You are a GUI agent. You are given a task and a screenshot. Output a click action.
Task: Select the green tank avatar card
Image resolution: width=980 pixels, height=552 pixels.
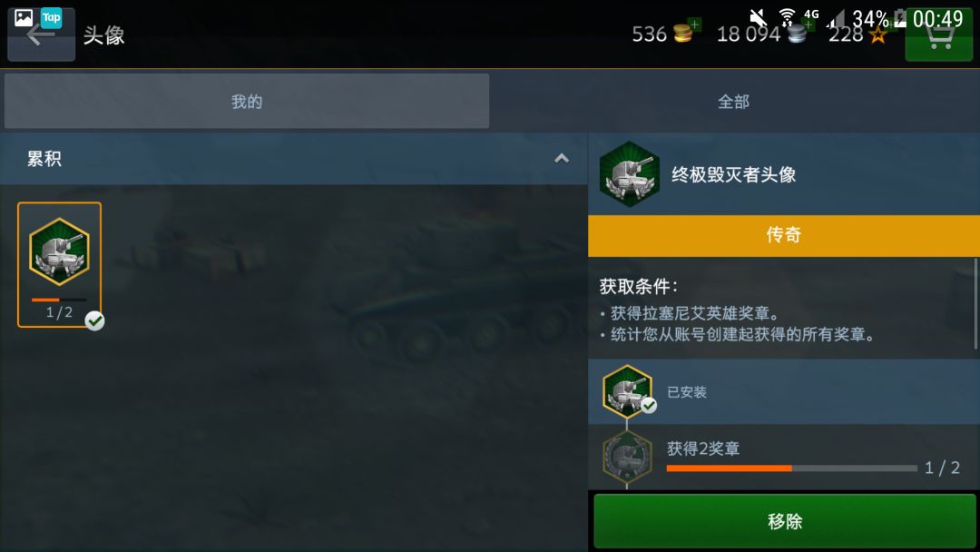tap(59, 264)
